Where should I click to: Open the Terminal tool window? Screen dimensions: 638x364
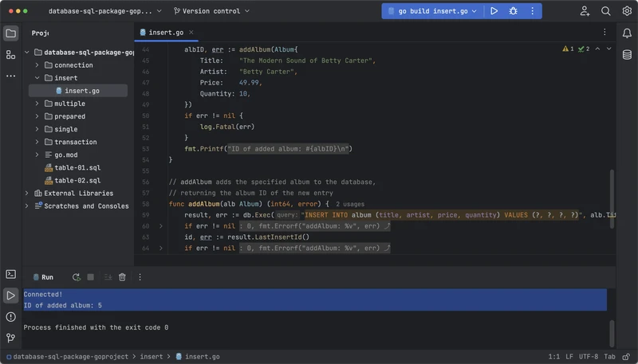(x=11, y=274)
